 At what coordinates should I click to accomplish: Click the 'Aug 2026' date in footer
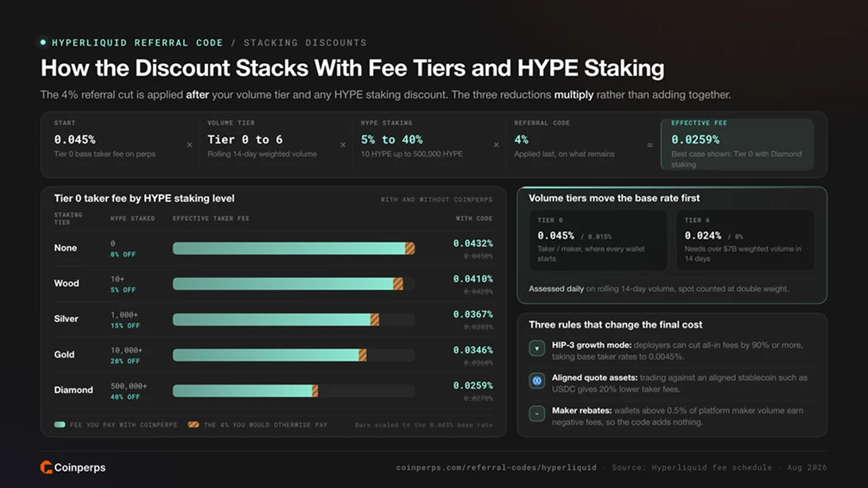tap(807, 467)
